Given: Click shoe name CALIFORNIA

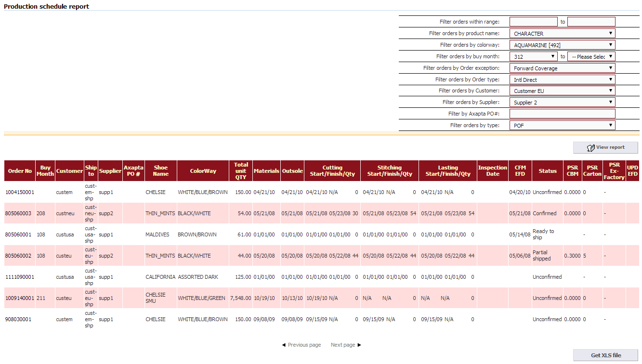Looking at the screenshot, I should [x=160, y=277].
